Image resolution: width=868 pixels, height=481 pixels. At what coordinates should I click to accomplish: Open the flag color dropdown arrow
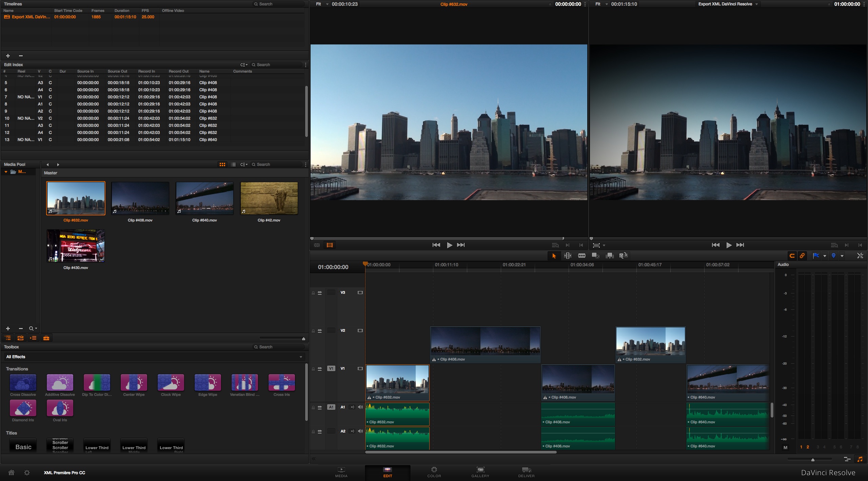click(825, 256)
